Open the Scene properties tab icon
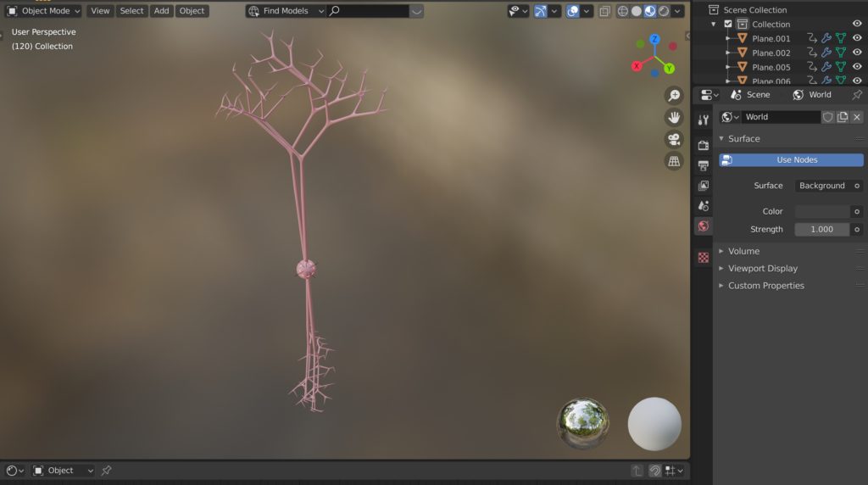Image resolution: width=868 pixels, height=485 pixels. pyautogui.click(x=703, y=205)
